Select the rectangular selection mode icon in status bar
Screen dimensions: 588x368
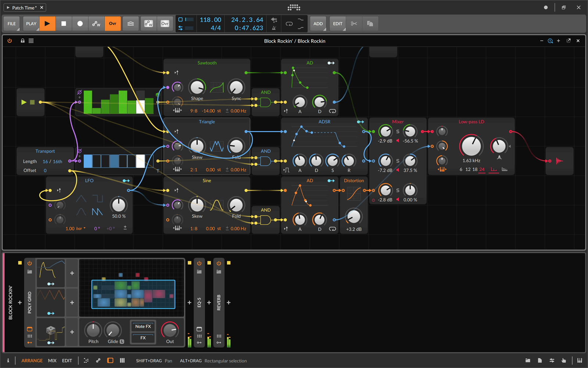pyautogui.click(x=110, y=361)
